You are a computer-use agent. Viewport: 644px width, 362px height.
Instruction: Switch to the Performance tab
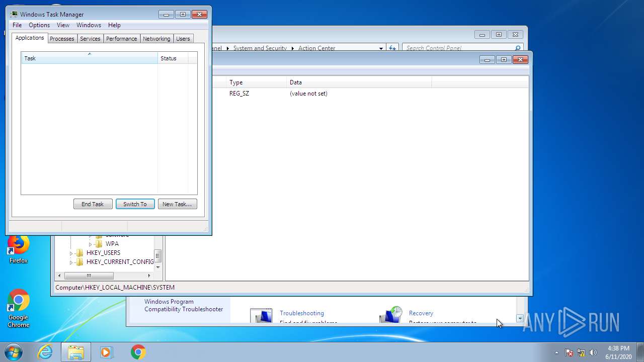[121, 39]
